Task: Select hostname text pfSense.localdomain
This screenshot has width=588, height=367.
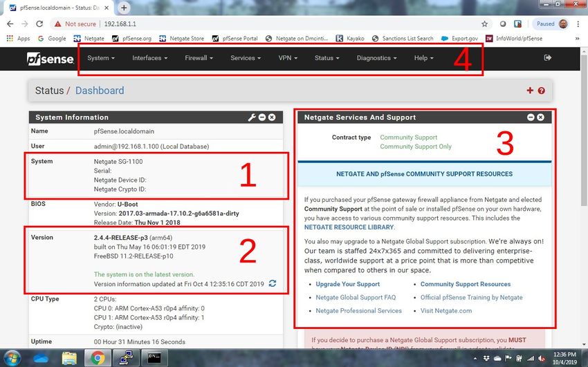Action: click(124, 131)
